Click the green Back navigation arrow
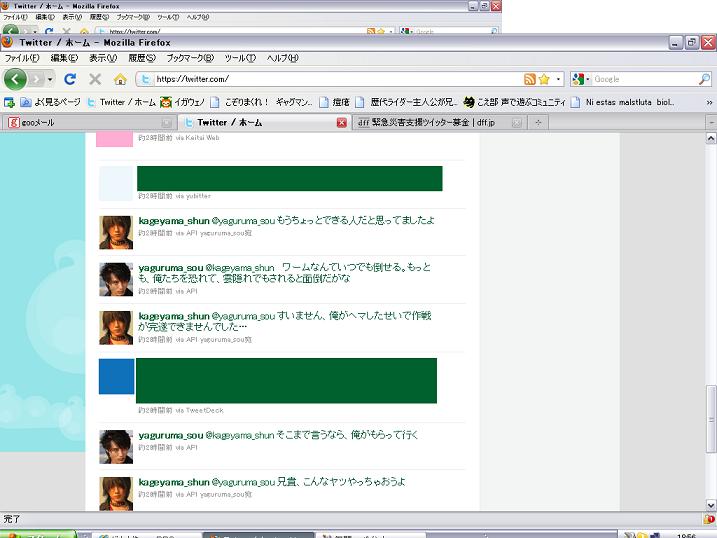 16,79
